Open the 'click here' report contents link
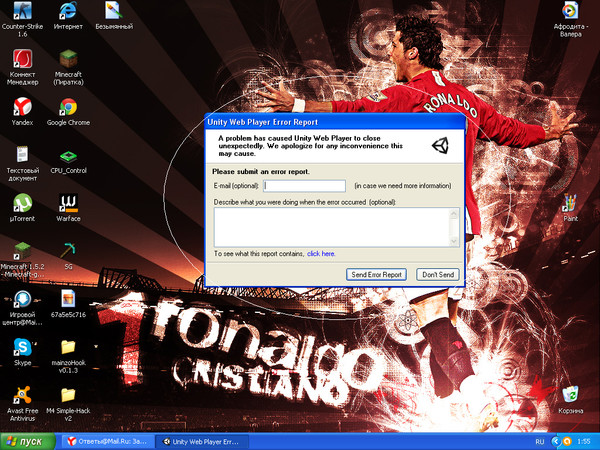Viewport: 600px width, 450px height. pyautogui.click(x=321, y=254)
